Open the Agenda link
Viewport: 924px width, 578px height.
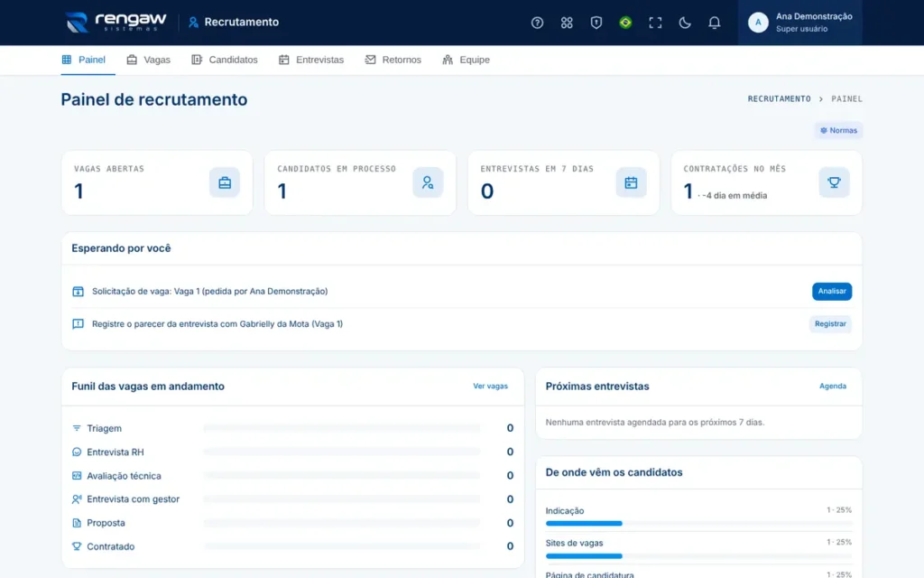pyautogui.click(x=833, y=386)
